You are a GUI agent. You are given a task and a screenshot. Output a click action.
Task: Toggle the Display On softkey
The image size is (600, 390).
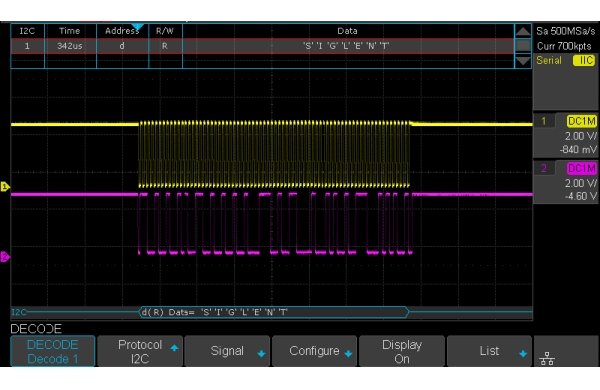point(402,351)
